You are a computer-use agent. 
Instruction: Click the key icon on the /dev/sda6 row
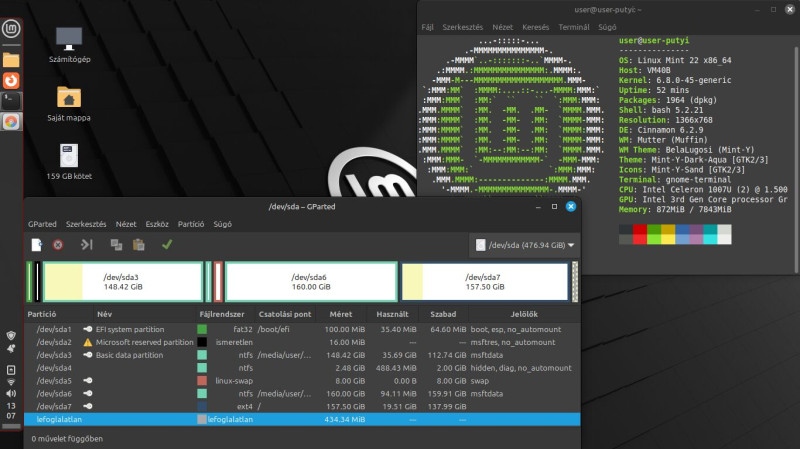88,393
